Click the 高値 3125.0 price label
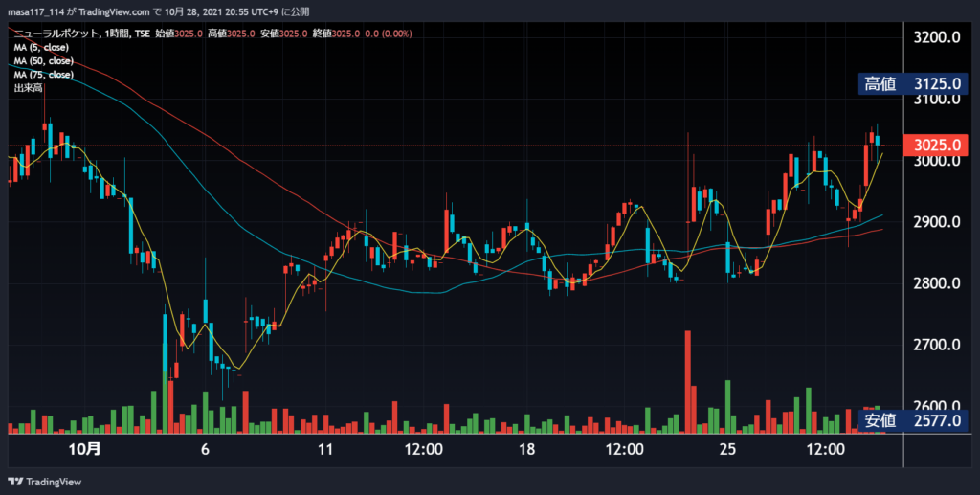This screenshot has height=495, width=980. pos(912,83)
